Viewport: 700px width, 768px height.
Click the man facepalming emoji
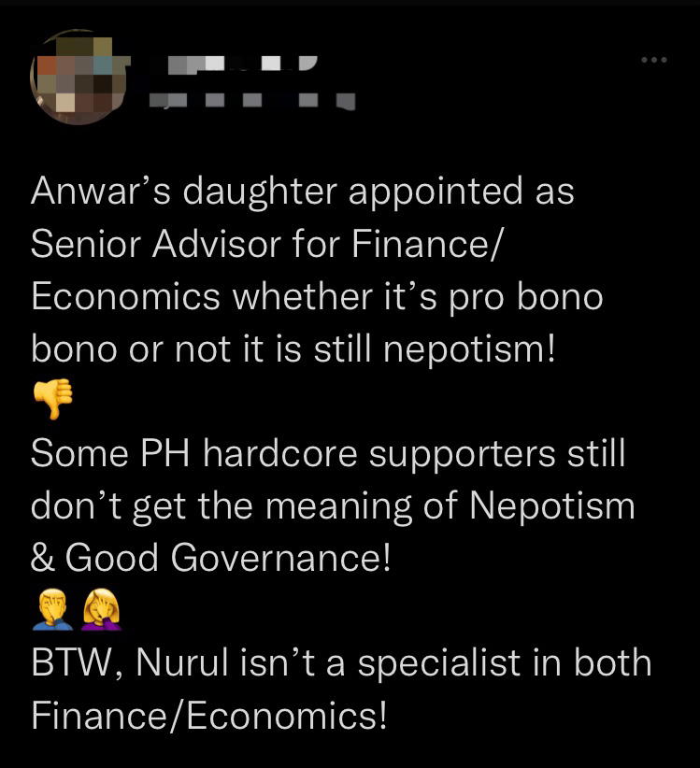point(53,609)
